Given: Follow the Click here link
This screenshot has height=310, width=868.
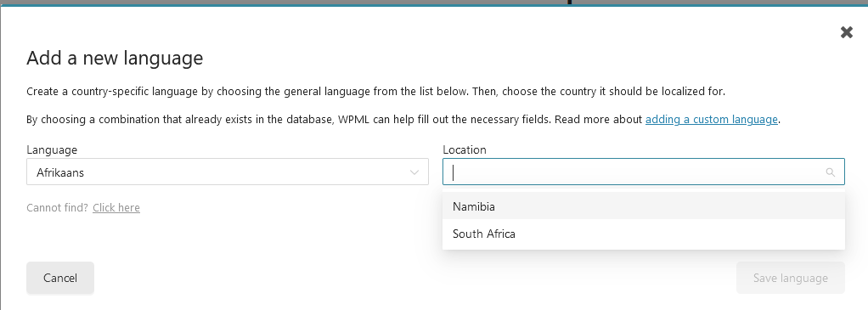Looking at the screenshot, I should (116, 207).
